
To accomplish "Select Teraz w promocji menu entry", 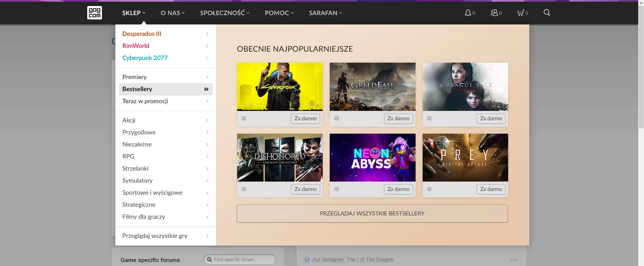I will (166, 101).
